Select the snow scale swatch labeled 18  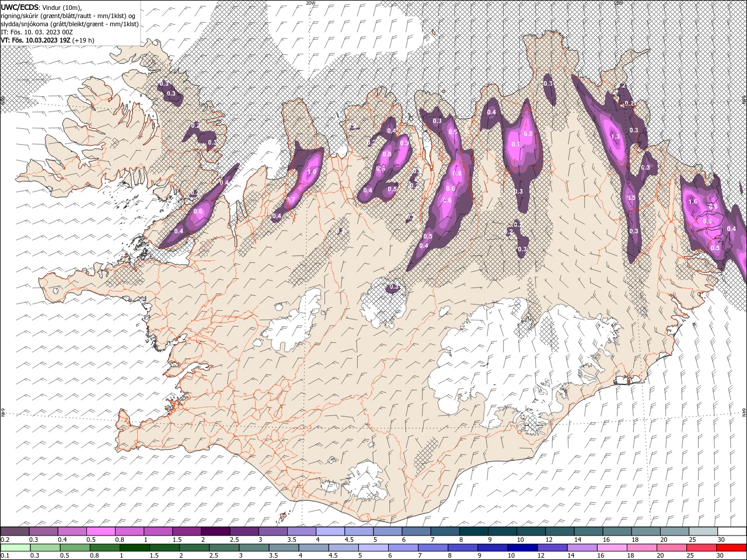point(645,531)
